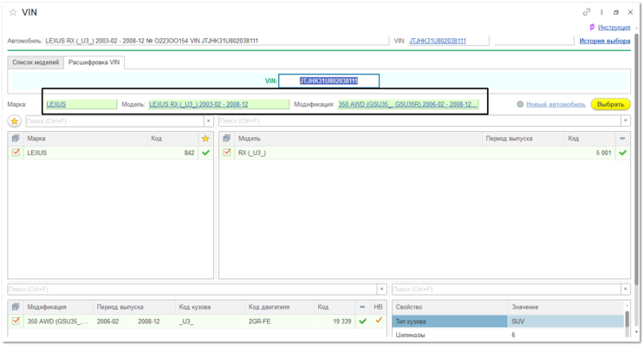
Task: Copy link icon in title bar
Action: pyautogui.click(x=587, y=12)
